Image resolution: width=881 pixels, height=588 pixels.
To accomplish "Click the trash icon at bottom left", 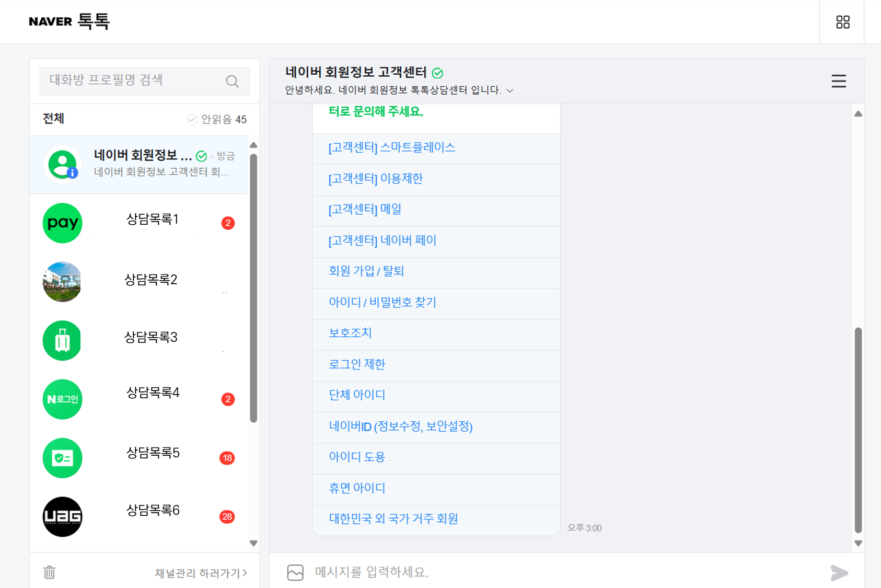I will [x=49, y=572].
